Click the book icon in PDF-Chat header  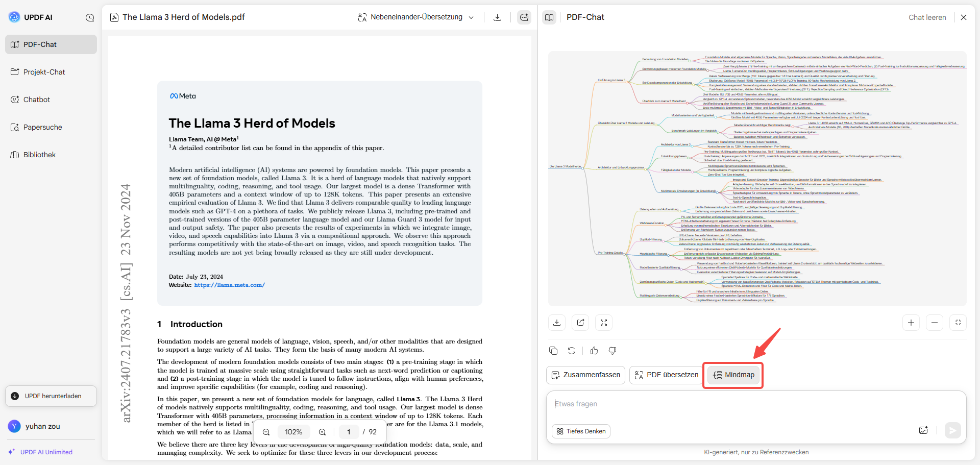pos(549,17)
